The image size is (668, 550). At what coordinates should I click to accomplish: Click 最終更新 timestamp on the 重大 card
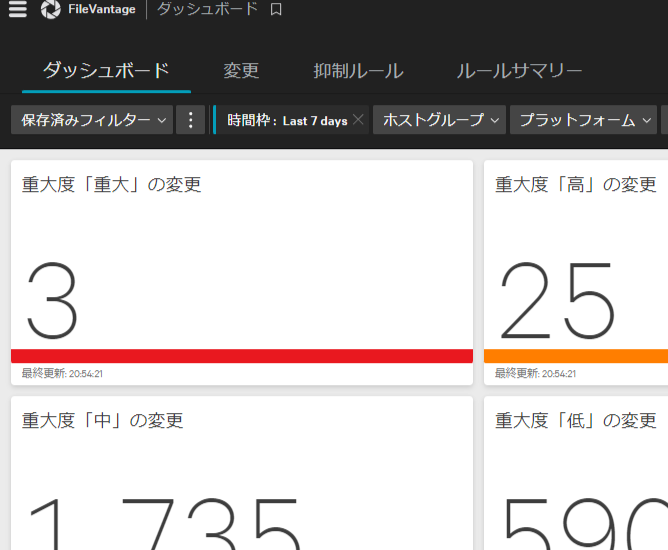coord(62,374)
